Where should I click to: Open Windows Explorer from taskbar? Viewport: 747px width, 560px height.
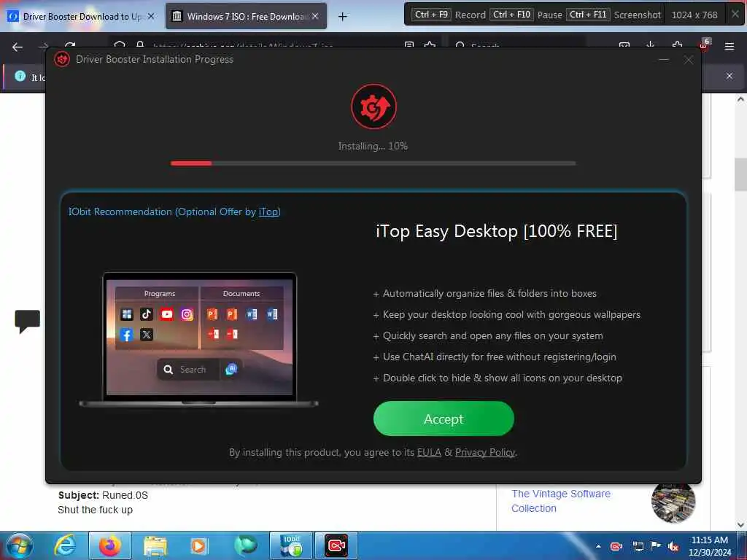155,546
